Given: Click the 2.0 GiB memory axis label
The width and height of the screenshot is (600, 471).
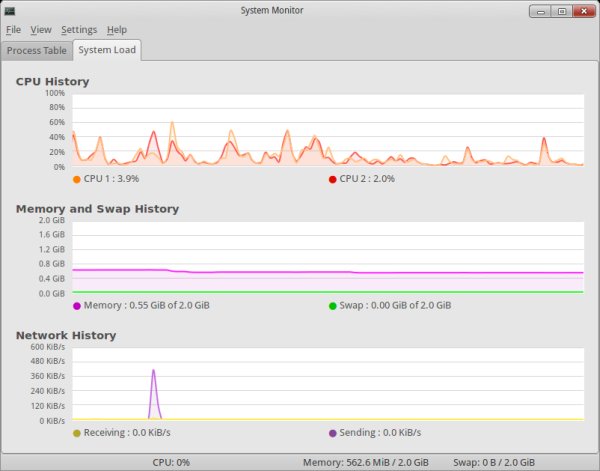Looking at the screenshot, I should (52, 220).
